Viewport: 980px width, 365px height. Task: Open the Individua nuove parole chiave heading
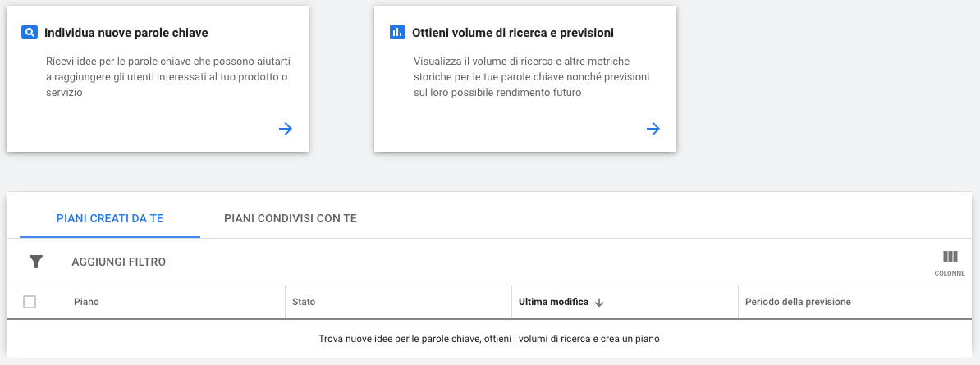coord(126,33)
